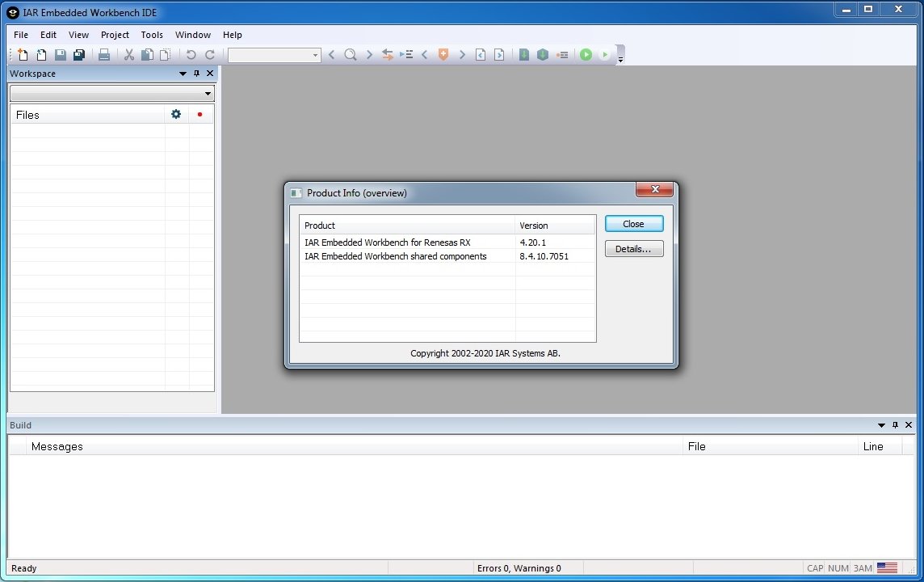Click the Find magnifier icon

pos(350,55)
